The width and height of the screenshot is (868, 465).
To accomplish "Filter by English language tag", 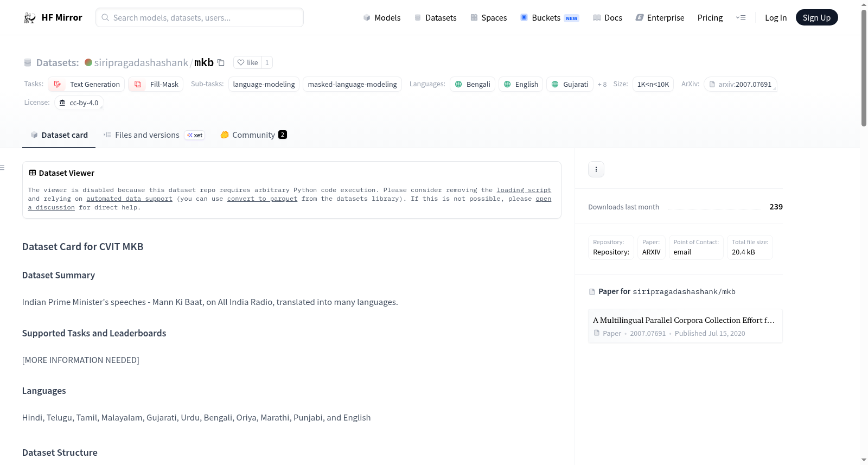I will click(x=521, y=84).
